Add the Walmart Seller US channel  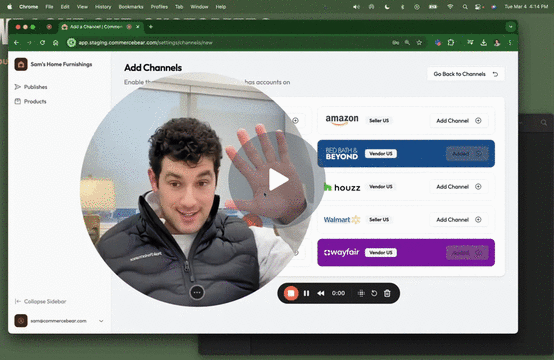pyautogui.click(x=459, y=219)
